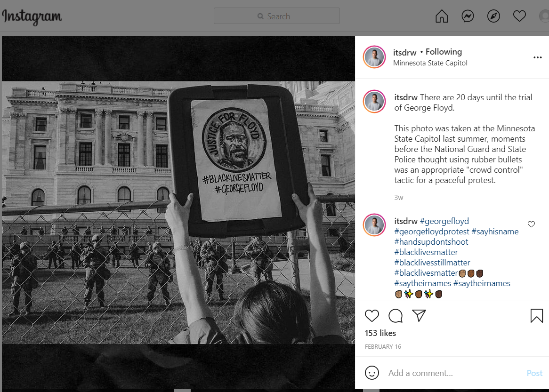
Task: View the 153 likes list
Action: tap(380, 333)
